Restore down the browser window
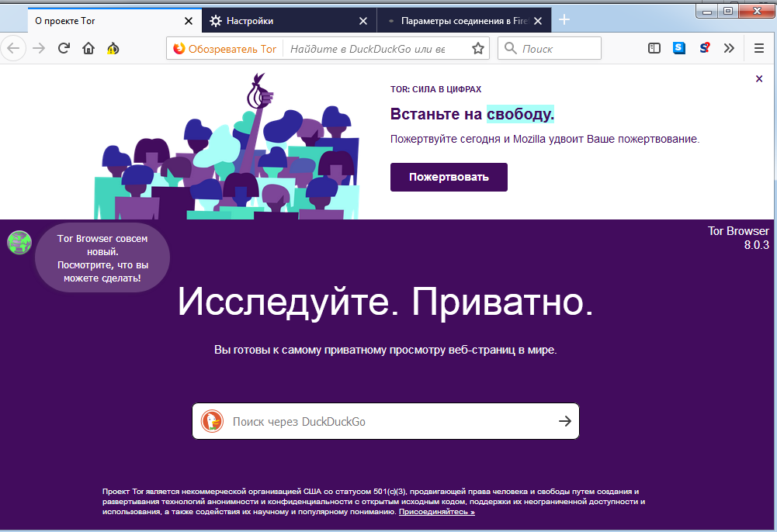Viewport: 777px width, 532px height. [x=728, y=11]
